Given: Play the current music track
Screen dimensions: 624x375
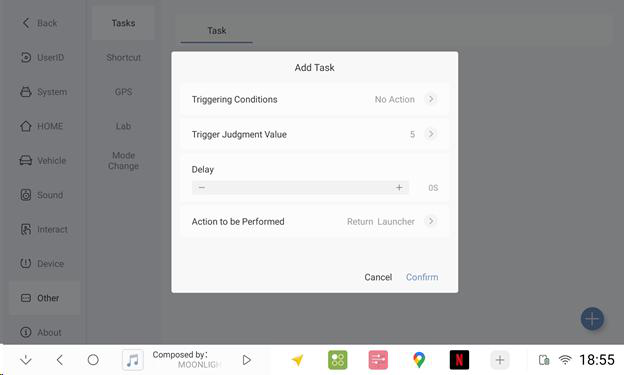Looking at the screenshot, I should pos(247,360).
